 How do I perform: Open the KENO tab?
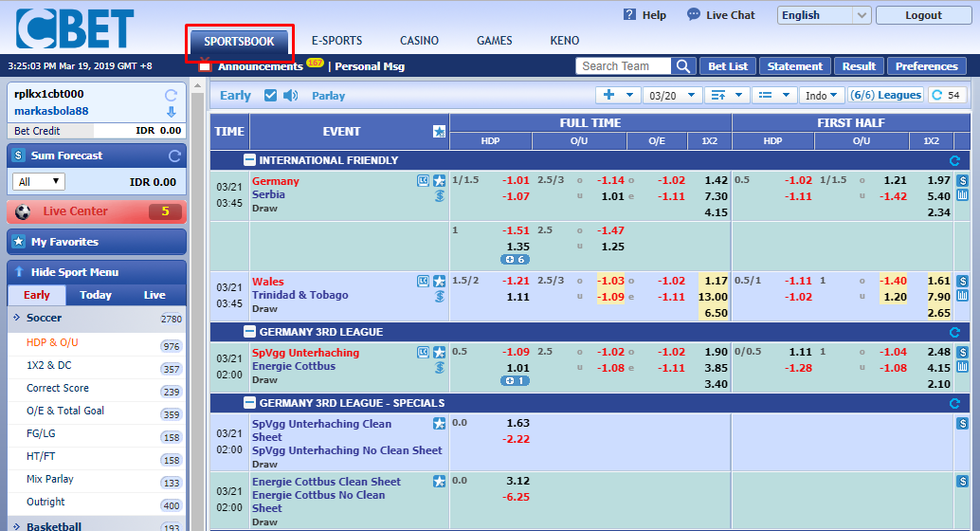(x=564, y=41)
